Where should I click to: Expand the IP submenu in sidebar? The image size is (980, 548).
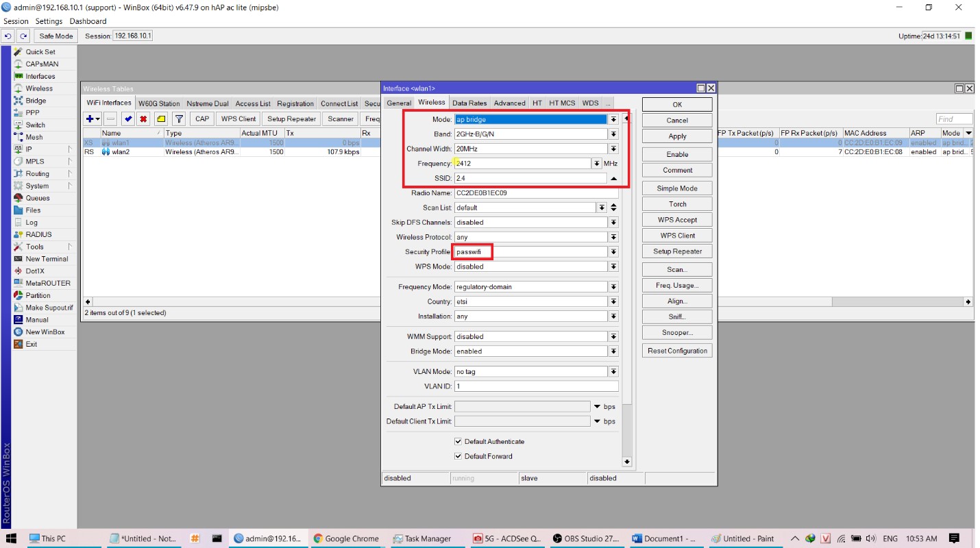70,149
